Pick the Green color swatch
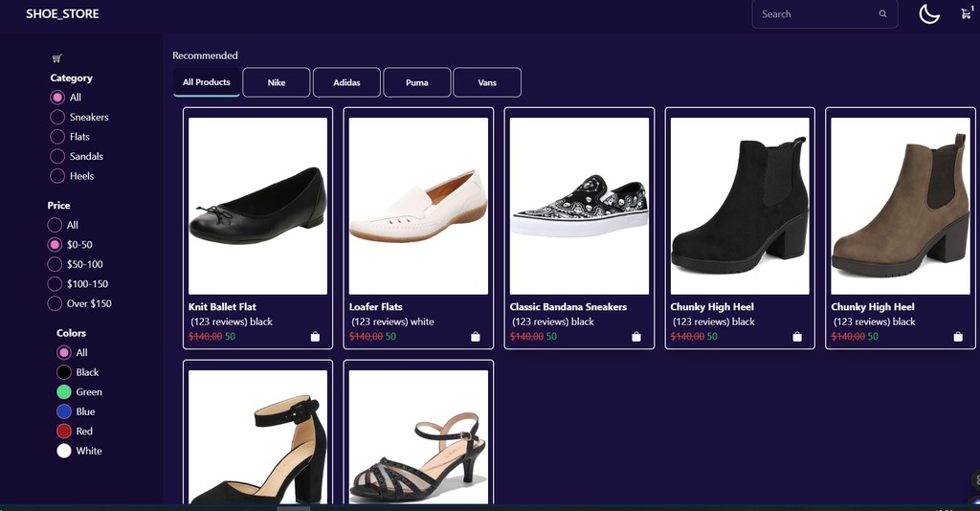 coord(64,391)
